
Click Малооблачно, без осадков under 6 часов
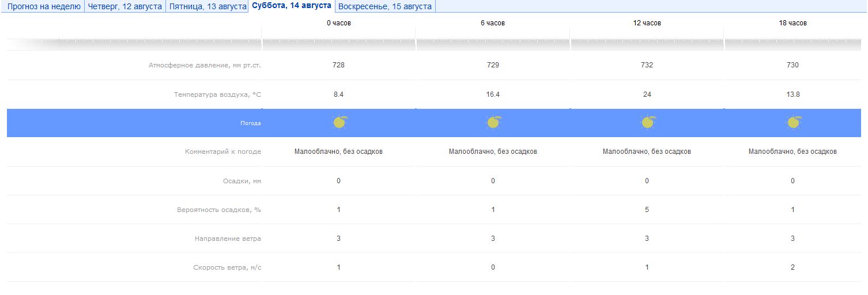coord(493,152)
